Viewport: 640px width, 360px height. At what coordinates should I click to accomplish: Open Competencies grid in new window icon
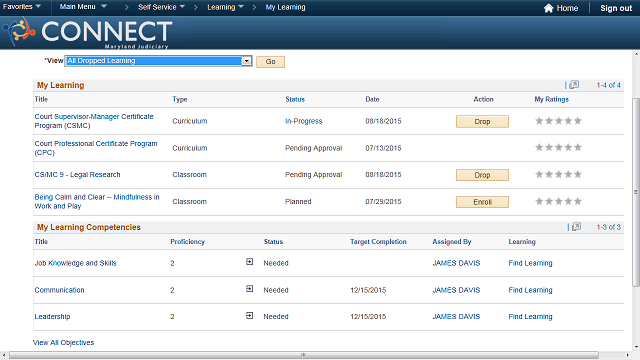point(576,227)
